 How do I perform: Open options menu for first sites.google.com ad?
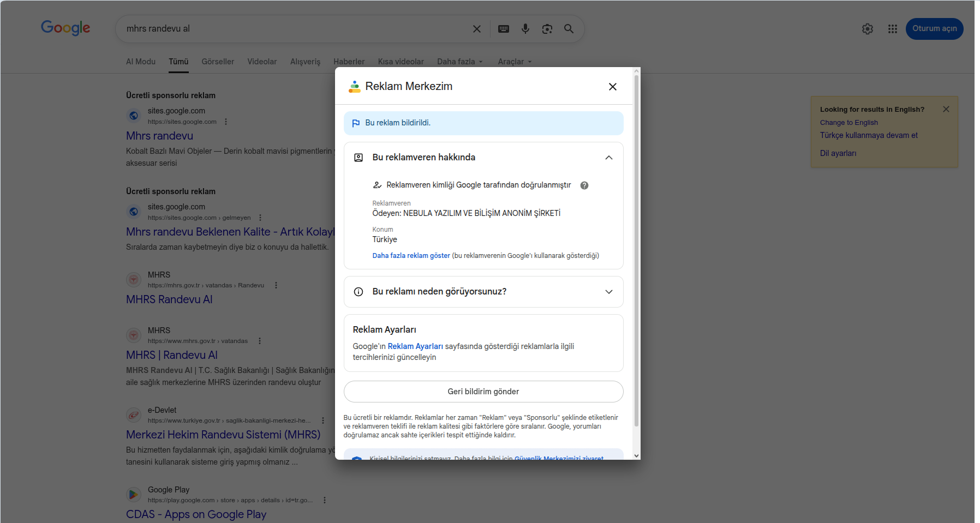coord(226,122)
